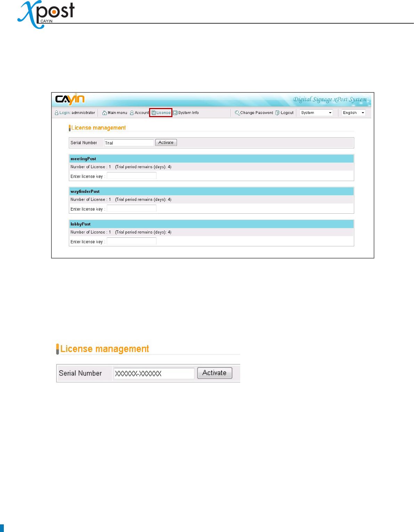
Task: Click the large Activate button
Action: click(214, 373)
